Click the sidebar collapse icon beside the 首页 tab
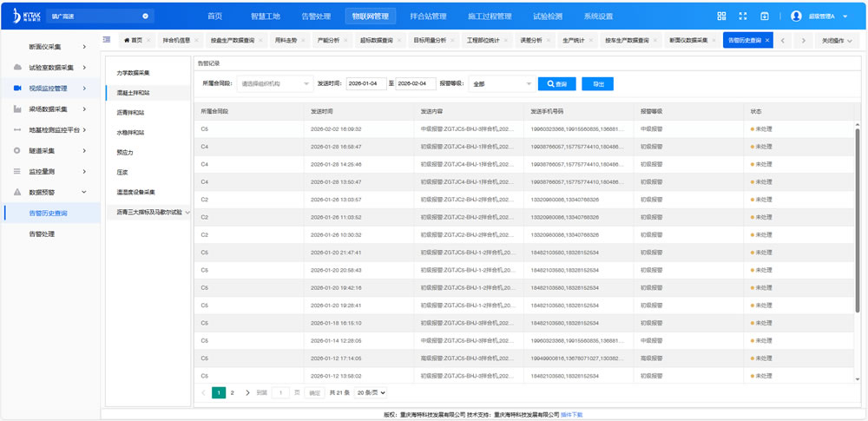Screen dimensions: 868x421 click(106, 40)
